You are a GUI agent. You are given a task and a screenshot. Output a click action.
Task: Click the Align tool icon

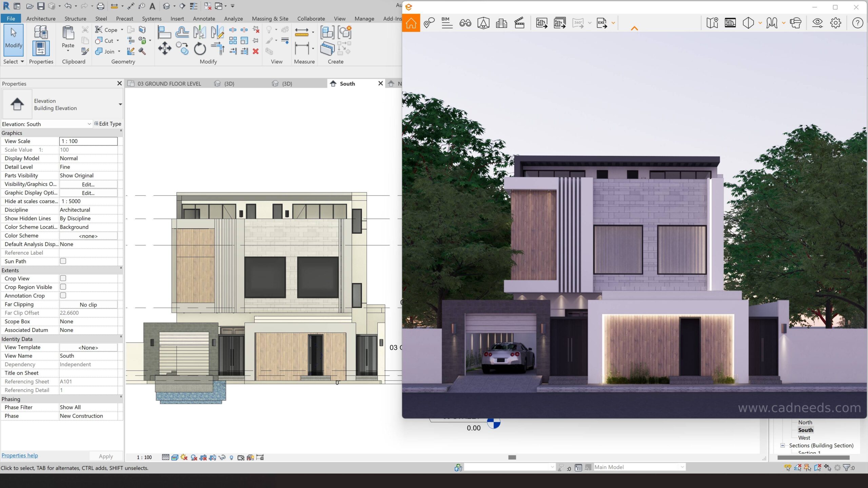click(x=164, y=33)
